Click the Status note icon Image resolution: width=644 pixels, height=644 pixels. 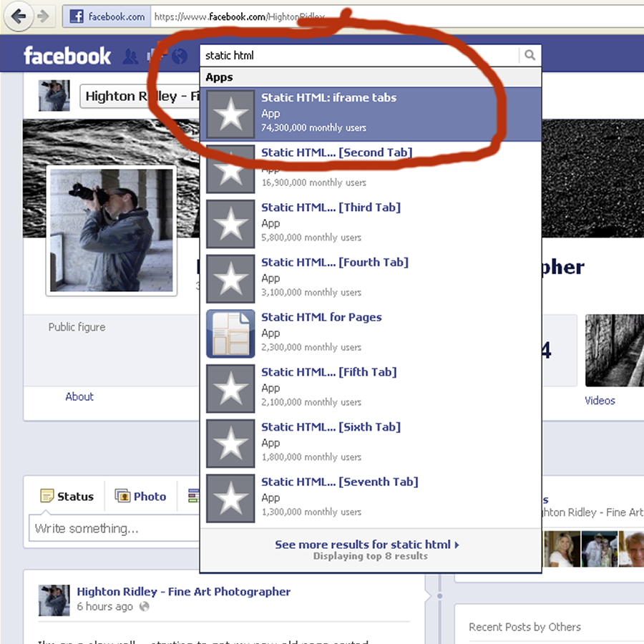tap(47, 496)
